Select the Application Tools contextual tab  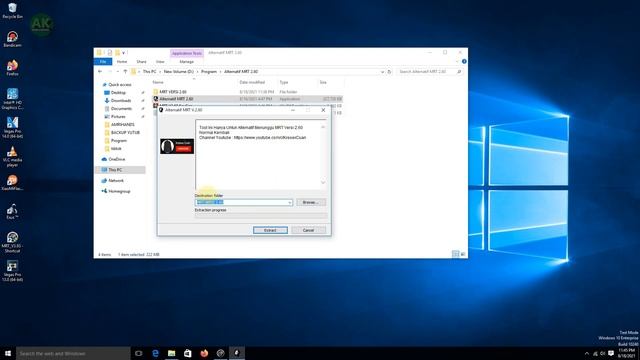[x=187, y=53]
